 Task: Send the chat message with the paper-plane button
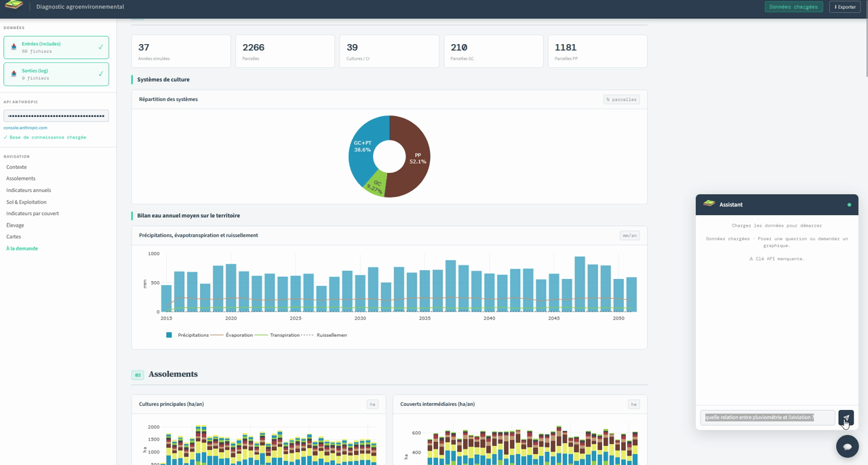click(846, 417)
